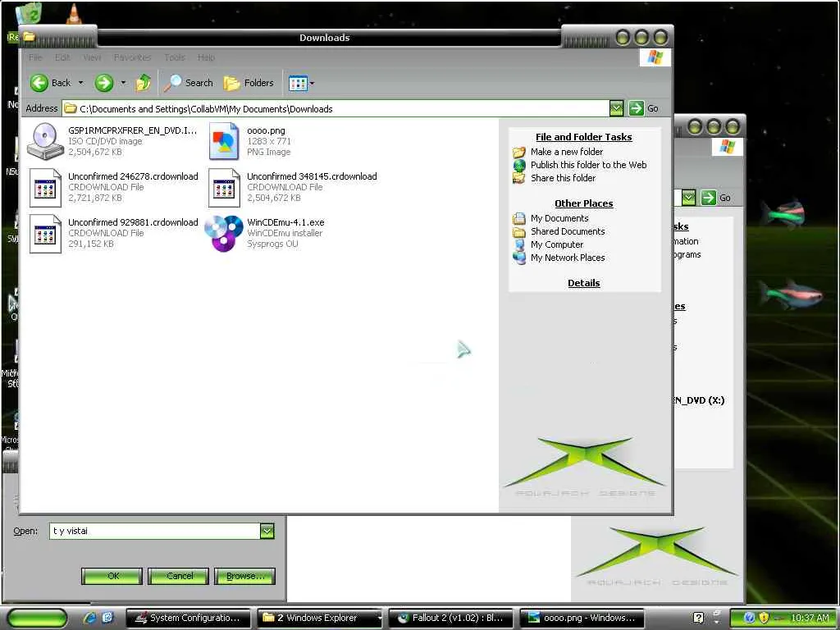Open My Computer icon in Other Places

click(x=519, y=244)
